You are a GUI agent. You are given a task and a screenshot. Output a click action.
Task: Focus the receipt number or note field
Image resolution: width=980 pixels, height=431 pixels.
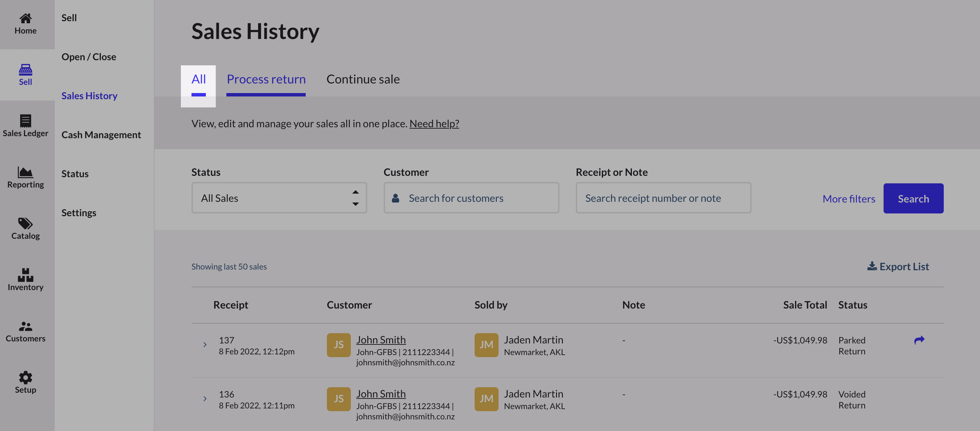pos(663,198)
